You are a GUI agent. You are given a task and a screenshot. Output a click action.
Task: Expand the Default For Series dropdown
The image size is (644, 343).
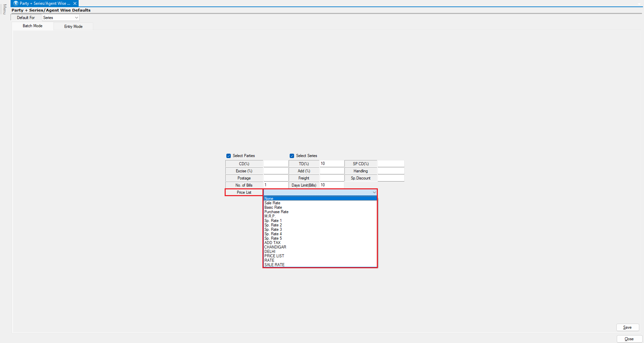tap(76, 18)
